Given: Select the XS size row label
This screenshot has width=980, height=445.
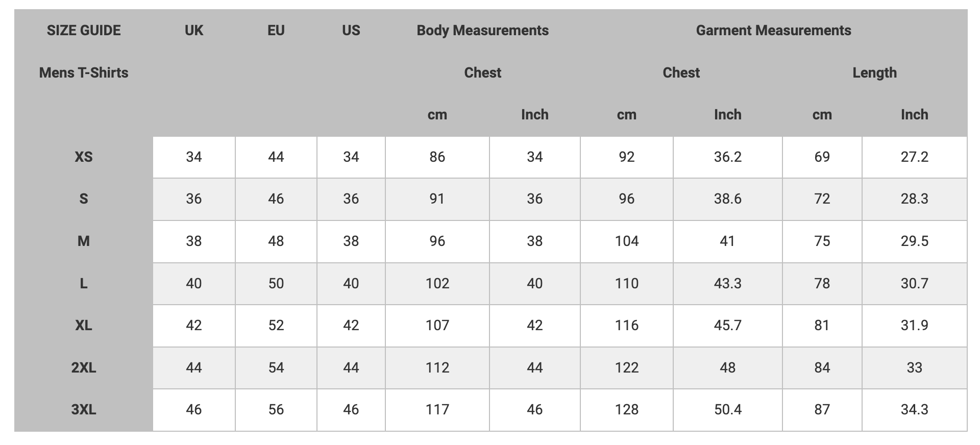Looking at the screenshot, I should [84, 157].
